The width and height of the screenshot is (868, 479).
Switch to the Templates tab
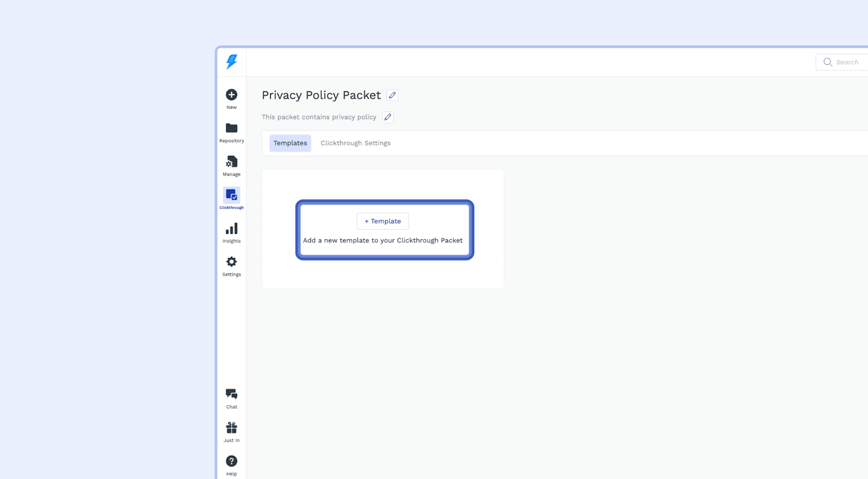click(x=290, y=143)
